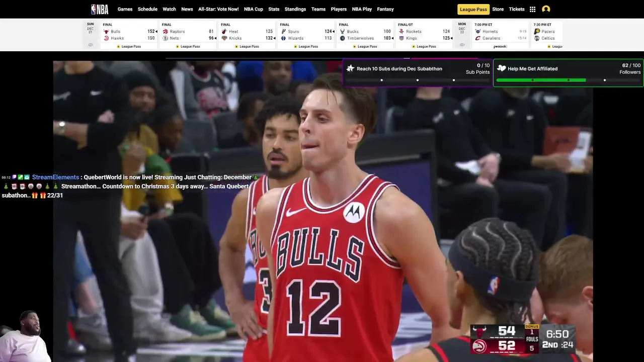The width and height of the screenshot is (644, 362).
Task: Click the Nets logo in scoreboard
Action: 165,38
